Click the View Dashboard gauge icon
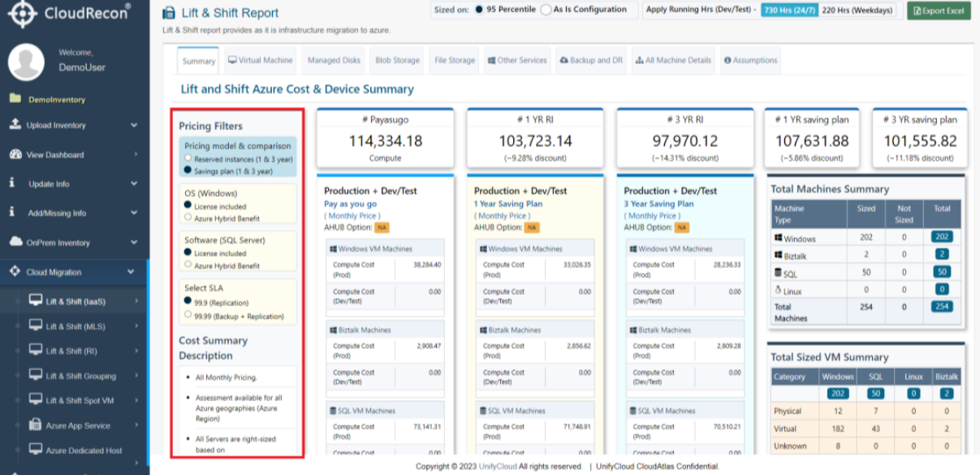The width and height of the screenshot is (980, 475). click(15, 154)
